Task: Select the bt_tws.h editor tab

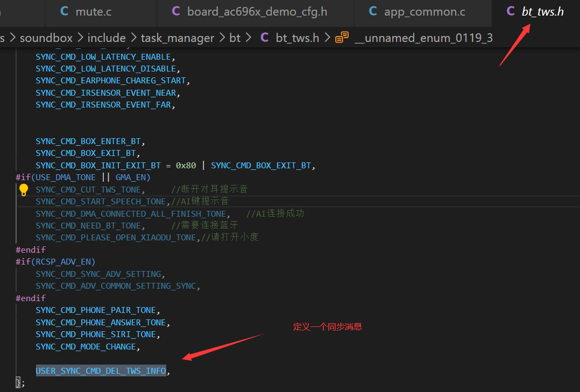Action: 536,12
